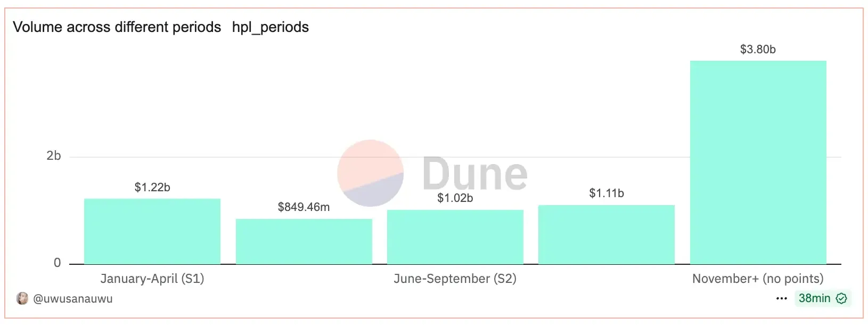This screenshot has height=325, width=868.
Task: Click the 38min refresh time label
Action: [814, 298]
